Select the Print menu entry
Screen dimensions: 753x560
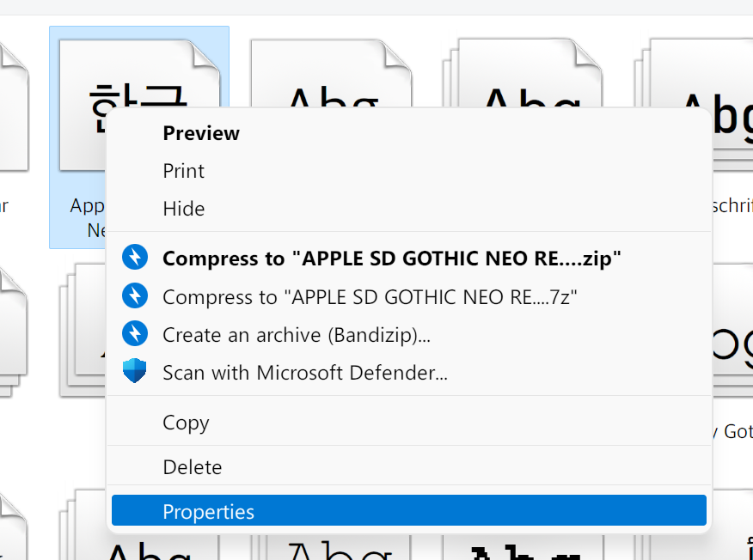[x=408, y=171]
